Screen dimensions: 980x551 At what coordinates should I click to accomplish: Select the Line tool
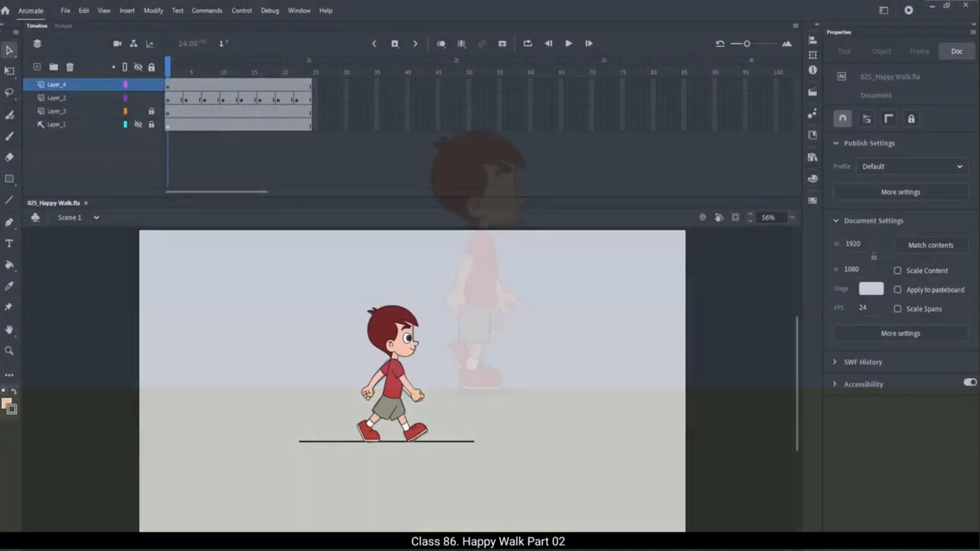(x=9, y=200)
